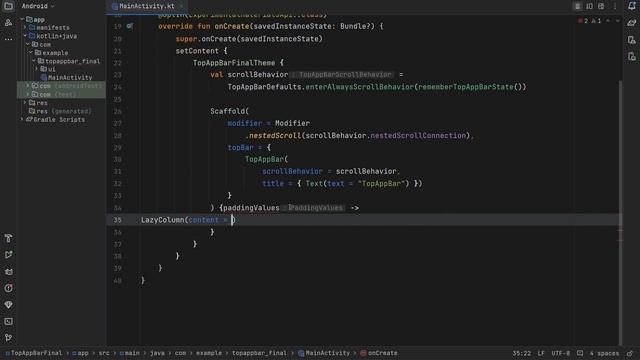Screen dimensions: 640x360
Task: Place cursor on Scaffold( at line 26
Action: [229, 111]
